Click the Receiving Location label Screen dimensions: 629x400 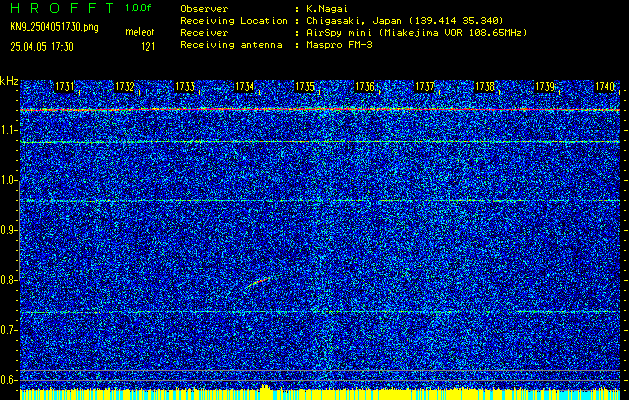tap(234, 21)
